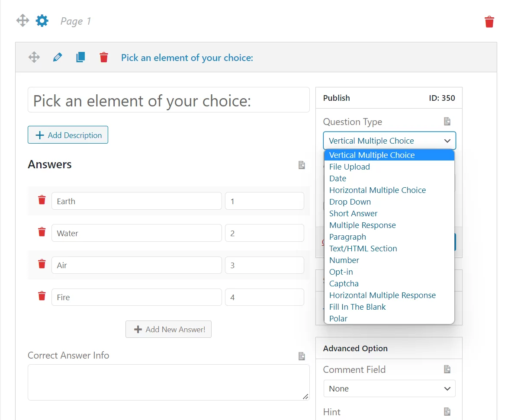Image resolution: width=511 pixels, height=420 pixels.
Task: Open the Comment Field dropdown
Action: [x=389, y=388]
